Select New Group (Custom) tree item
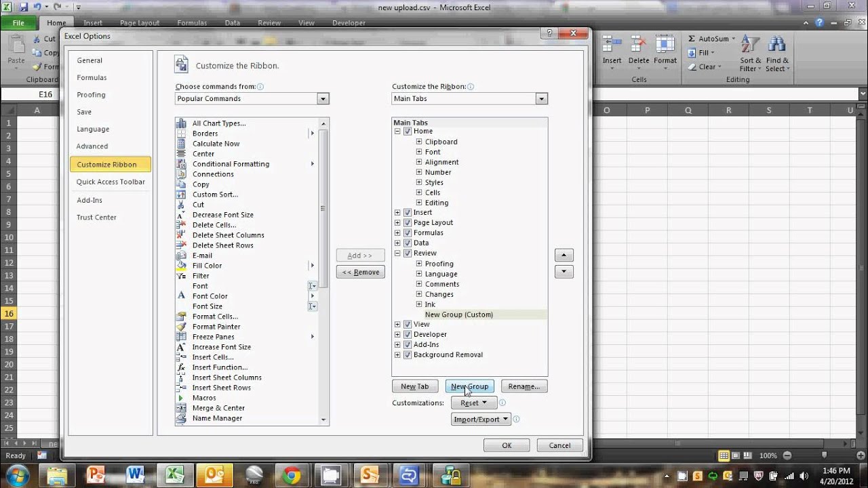The width and height of the screenshot is (868, 488). pyautogui.click(x=458, y=314)
